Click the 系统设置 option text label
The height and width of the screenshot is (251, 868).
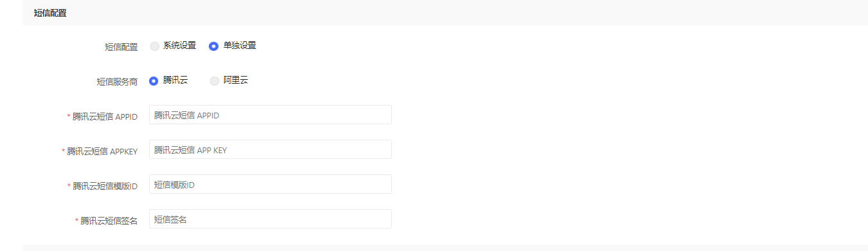(x=180, y=46)
